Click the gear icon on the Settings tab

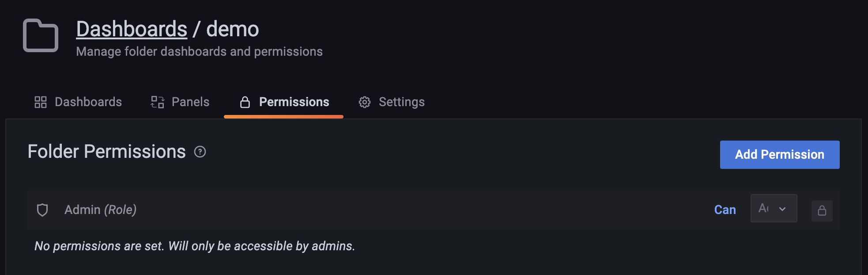pos(365,102)
